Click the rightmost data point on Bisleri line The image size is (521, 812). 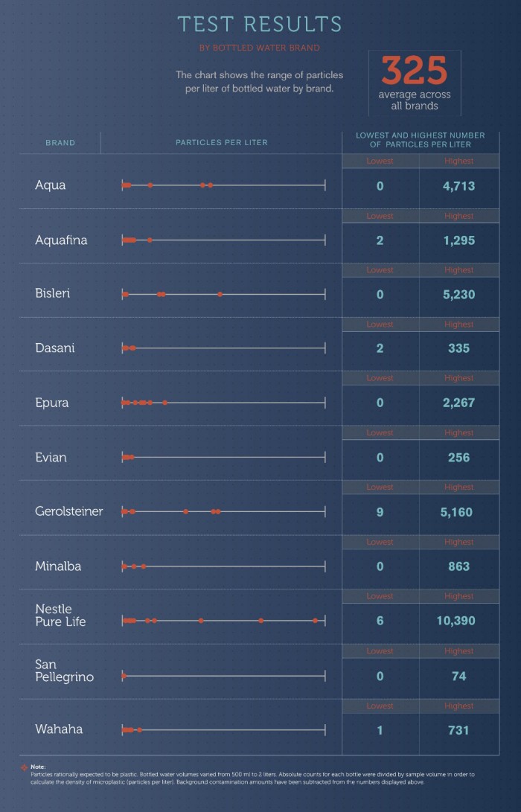click(x=220, y=294)
